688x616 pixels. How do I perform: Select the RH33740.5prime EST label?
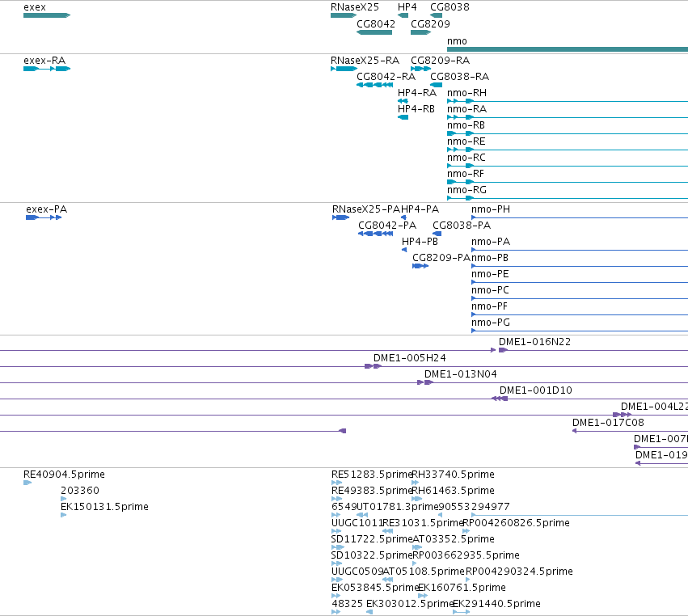tap(454, 475)
